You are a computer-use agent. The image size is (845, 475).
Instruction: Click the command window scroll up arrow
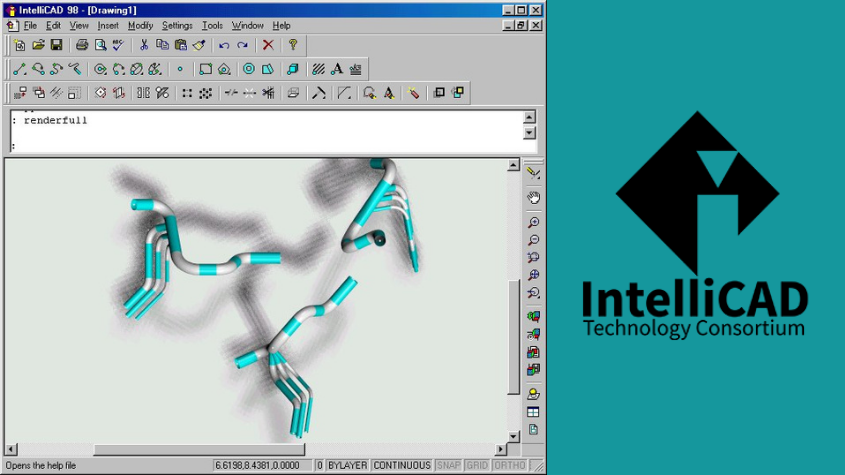pos(529,117)
